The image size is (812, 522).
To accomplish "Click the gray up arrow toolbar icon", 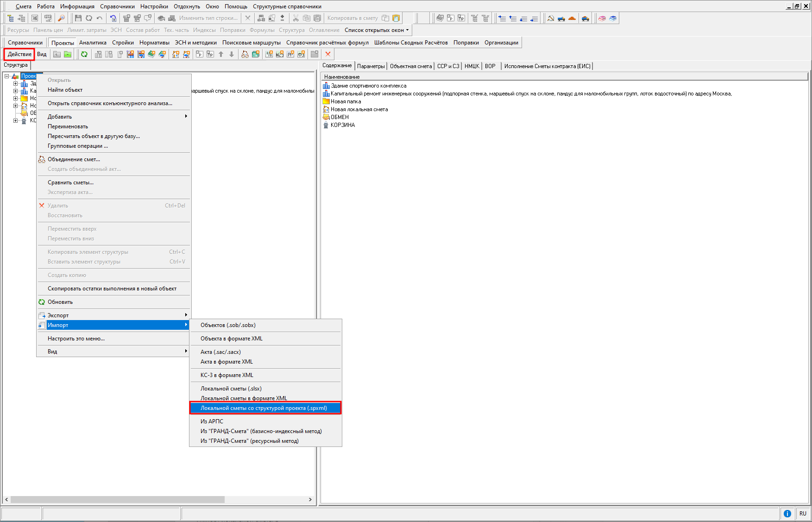I will (221, 54).
